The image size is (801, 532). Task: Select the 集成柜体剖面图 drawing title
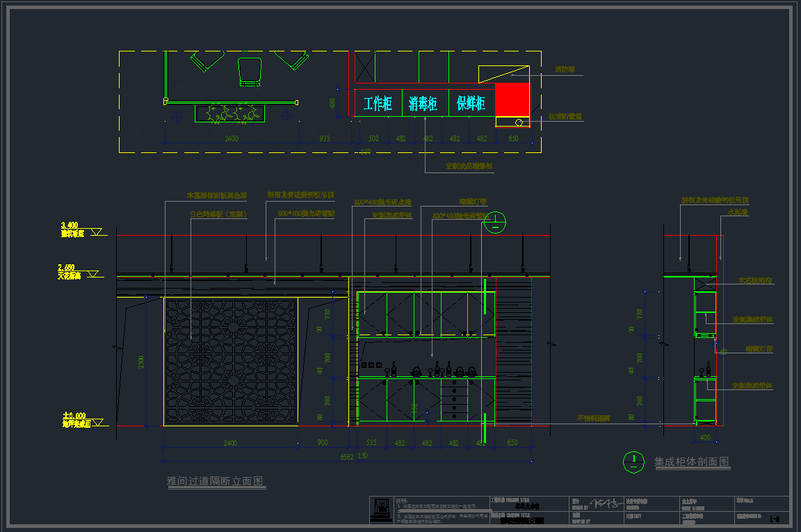click(x=692, y=462)
